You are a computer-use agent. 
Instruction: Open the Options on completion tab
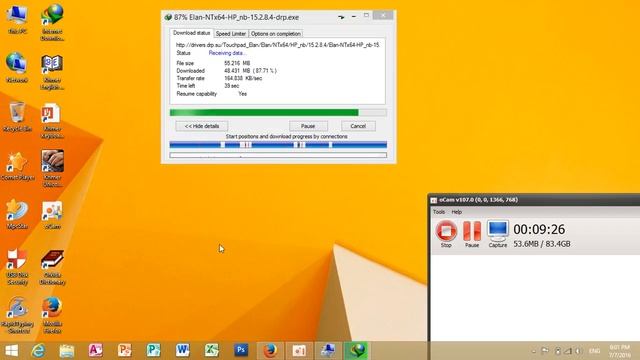[276, 34]
